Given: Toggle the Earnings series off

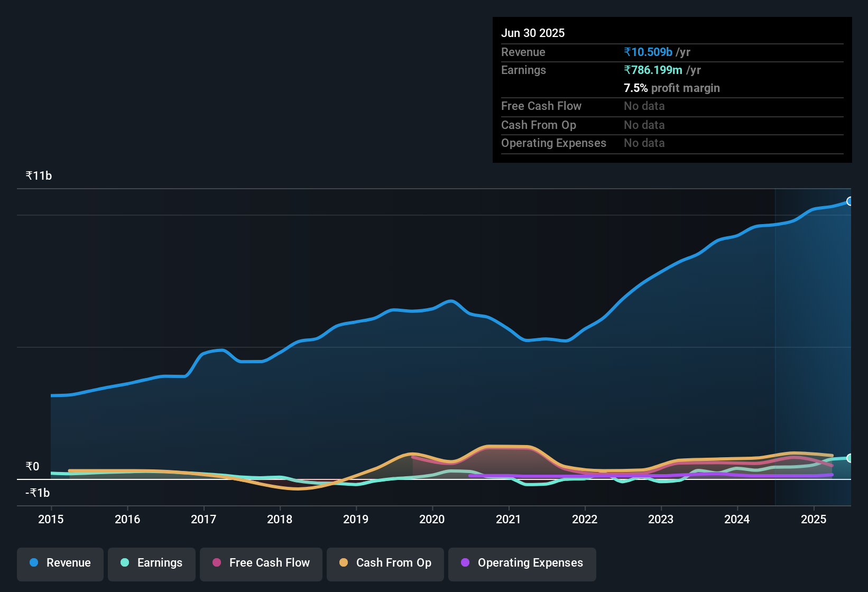Looking at the screenshot, I should point(152,563).
